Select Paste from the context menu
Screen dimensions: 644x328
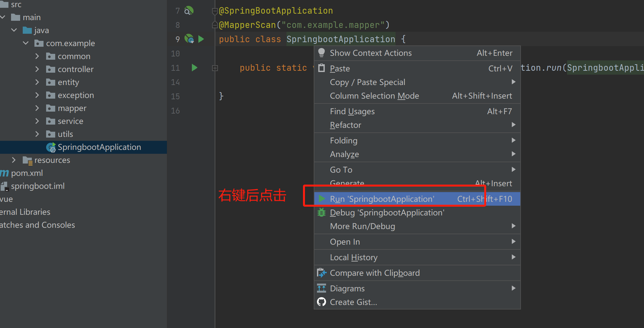(x=417, y=68)
